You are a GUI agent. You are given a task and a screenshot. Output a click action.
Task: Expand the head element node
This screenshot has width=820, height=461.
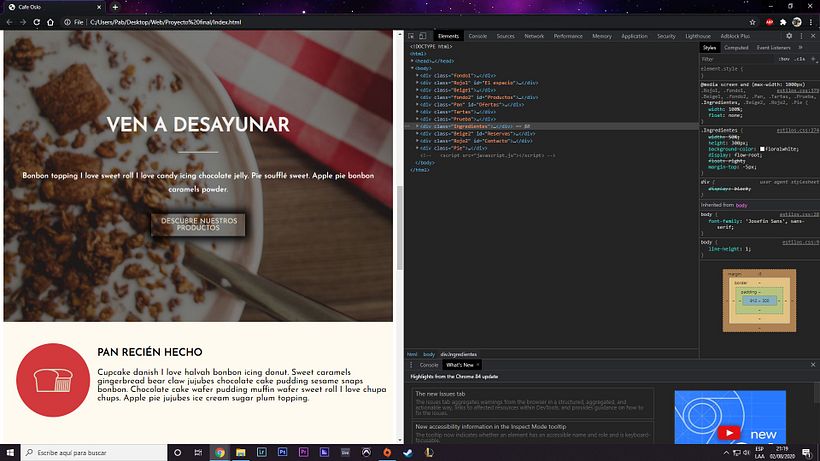(x=412, y=61)
